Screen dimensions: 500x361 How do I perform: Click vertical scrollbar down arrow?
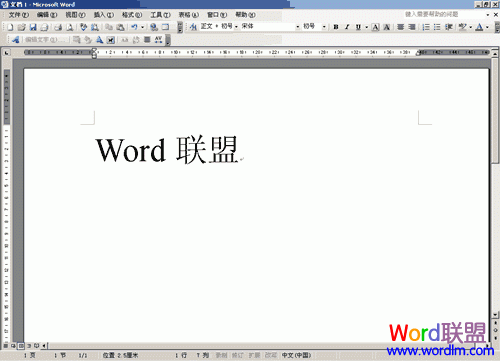[495, 314]
